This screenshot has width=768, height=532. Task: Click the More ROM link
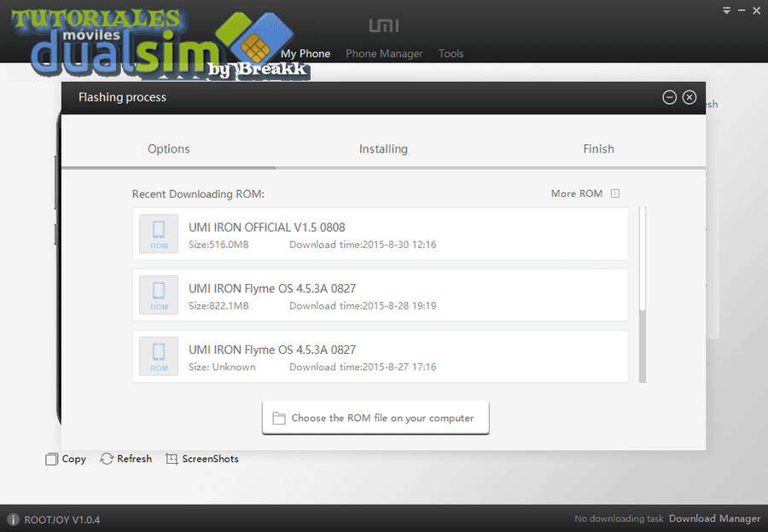tap(577, 194)
